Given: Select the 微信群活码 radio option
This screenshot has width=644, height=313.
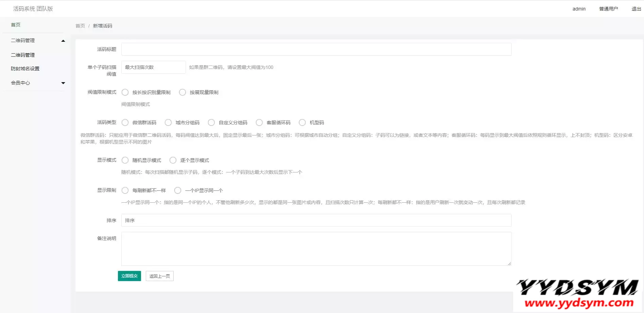Looking at the screenshot, I should [125, 123].
